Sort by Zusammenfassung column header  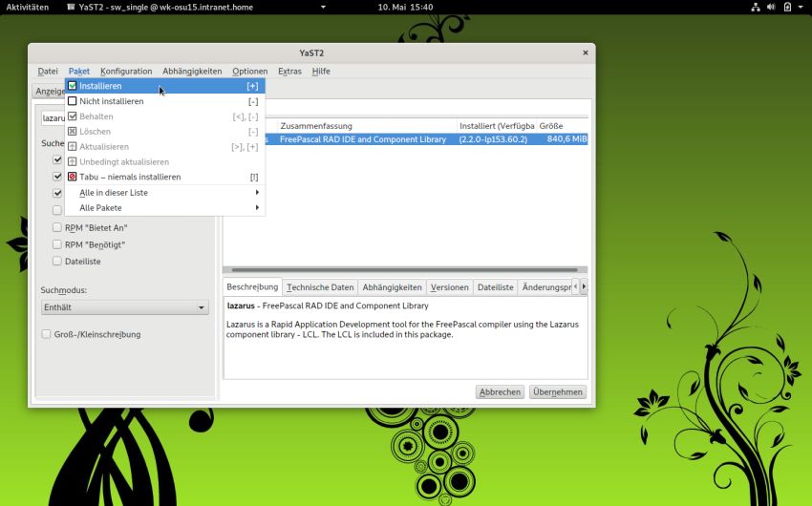pyautogui.click(x=367, y=126)
